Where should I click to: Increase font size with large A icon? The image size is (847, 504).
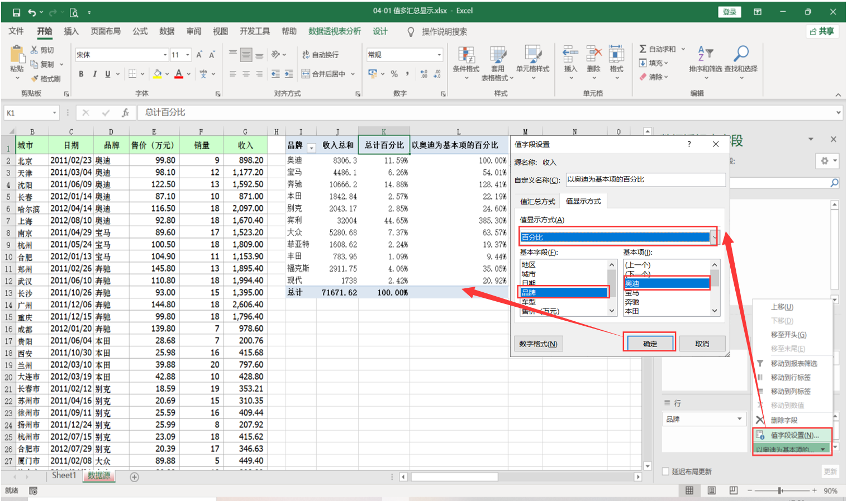point(199,55)
